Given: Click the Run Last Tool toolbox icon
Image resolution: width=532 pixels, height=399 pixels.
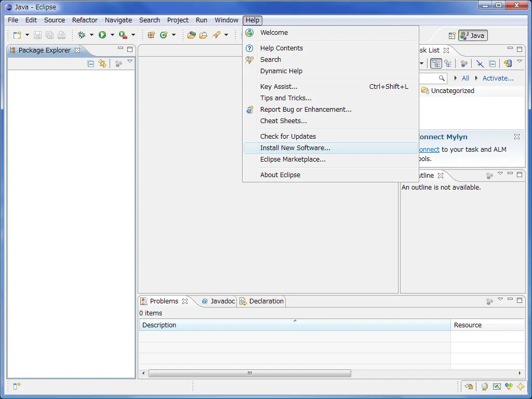Looking at the screenshot, I should pyautogui.click(x=123, y=35).
